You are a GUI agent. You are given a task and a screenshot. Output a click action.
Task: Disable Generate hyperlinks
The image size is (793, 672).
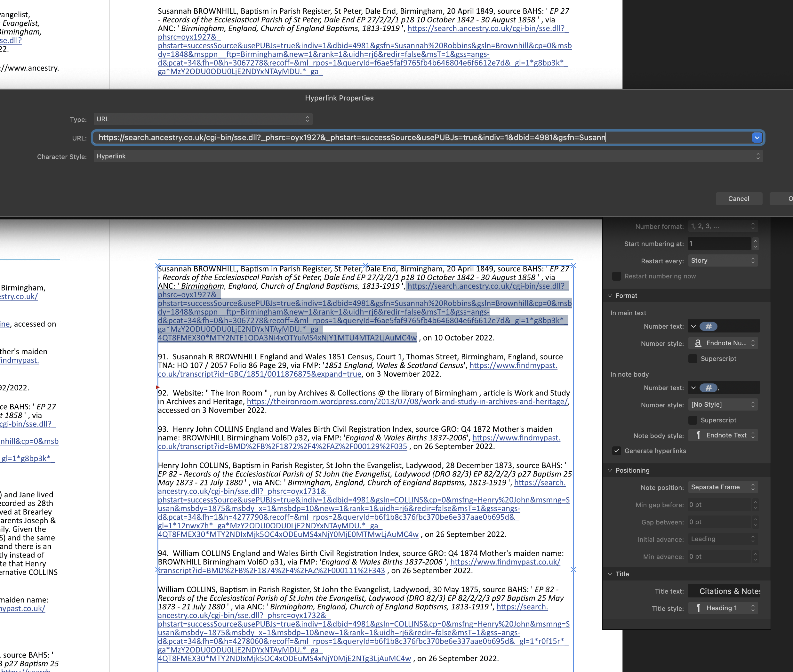[617, 451]
